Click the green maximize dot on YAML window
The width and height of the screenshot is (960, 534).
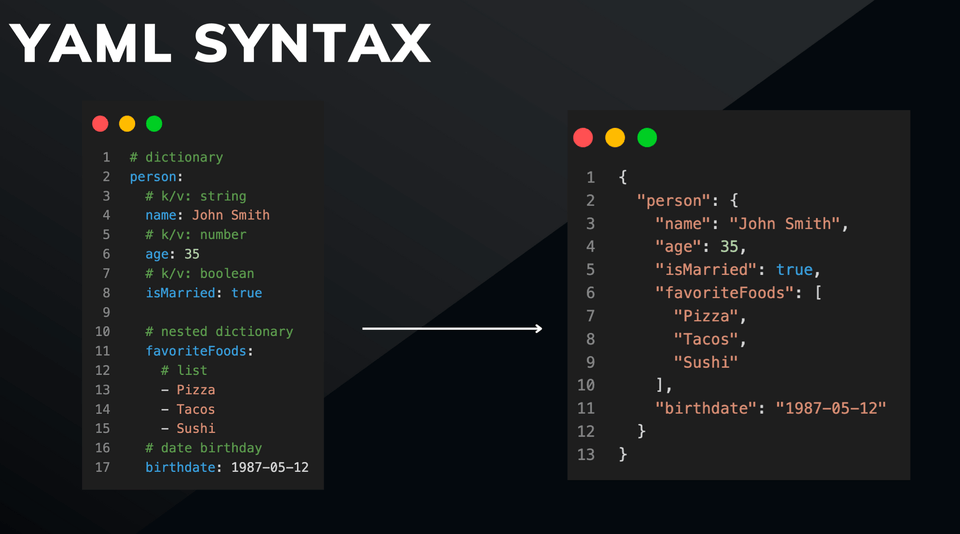[x=154, y=124]
